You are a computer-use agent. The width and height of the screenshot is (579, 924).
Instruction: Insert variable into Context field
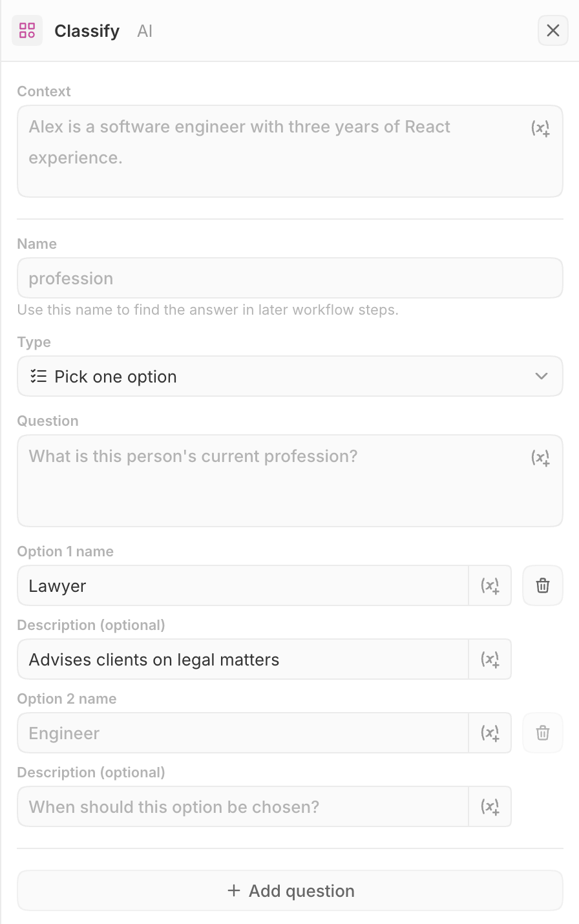[541, 129]
